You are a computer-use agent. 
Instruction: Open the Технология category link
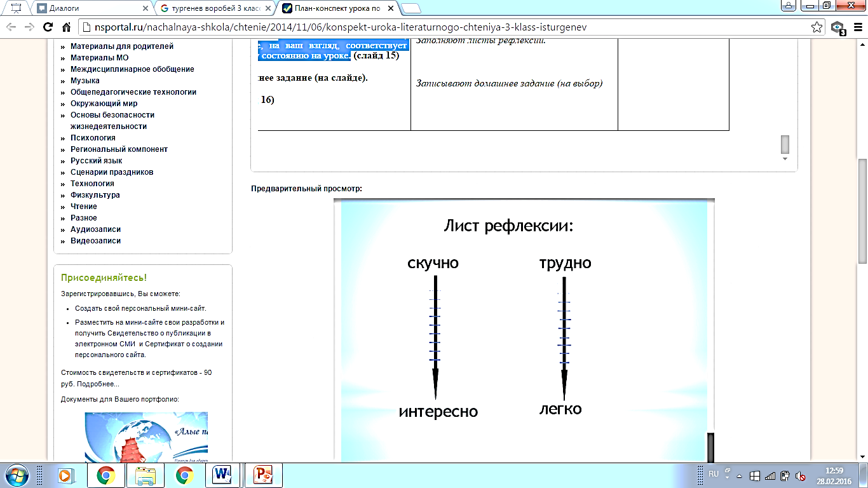click(x=92, y=184)
